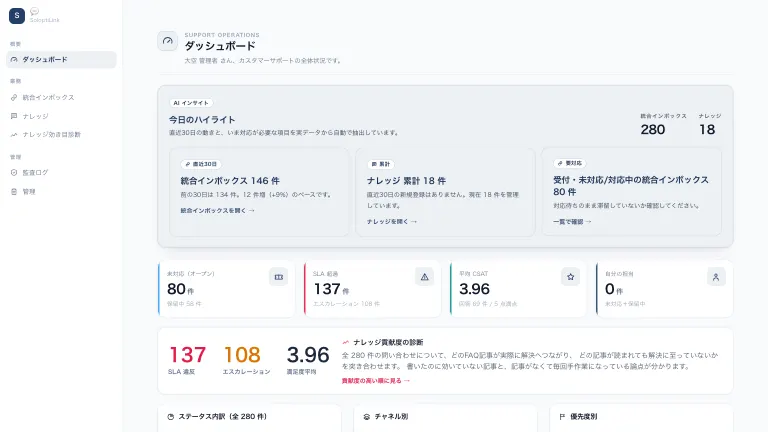Click the チャネル別 heading

click(x=391, y=417)
